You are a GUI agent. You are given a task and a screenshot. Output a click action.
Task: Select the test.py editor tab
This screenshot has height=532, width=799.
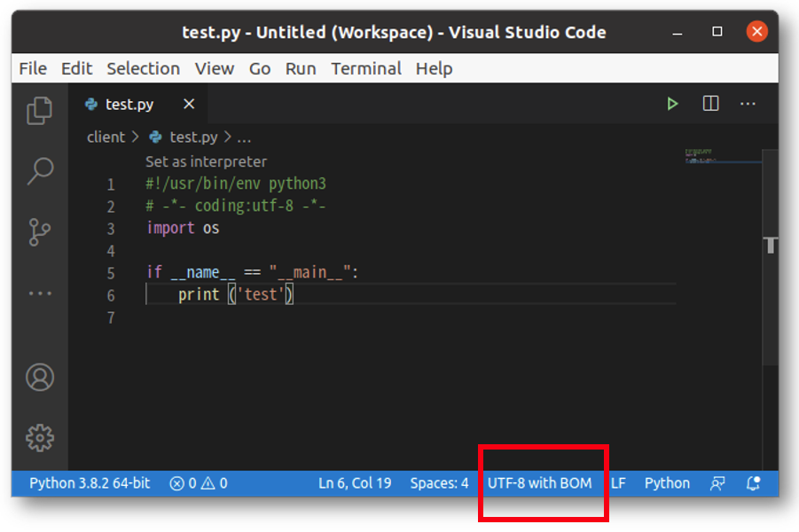click(x=138, y=104)
